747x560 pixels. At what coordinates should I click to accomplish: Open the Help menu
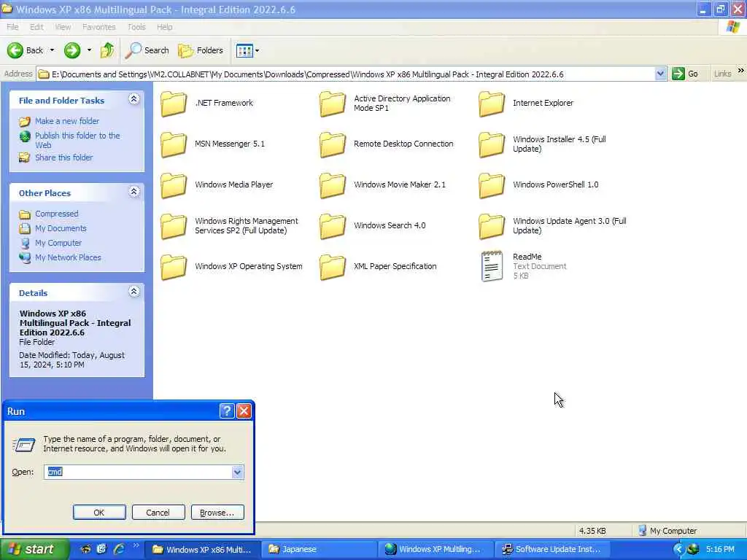(x=164, y=27)
